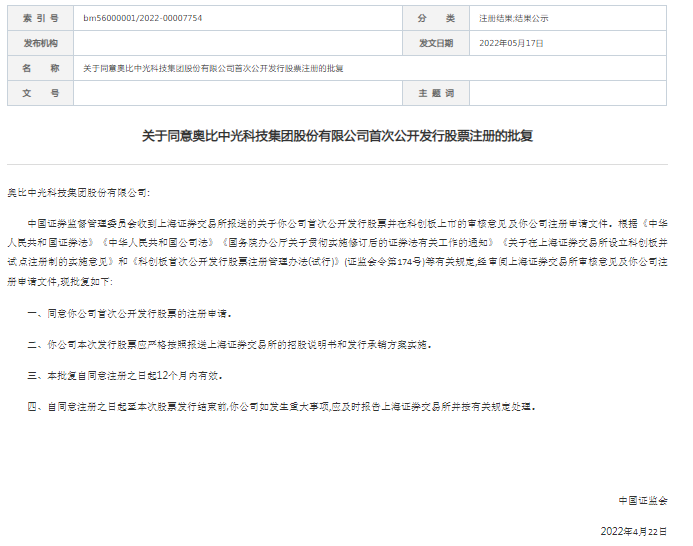The image size is (693, 546).
Task: Click the 主题词 label cell
Action: point(436,93)
